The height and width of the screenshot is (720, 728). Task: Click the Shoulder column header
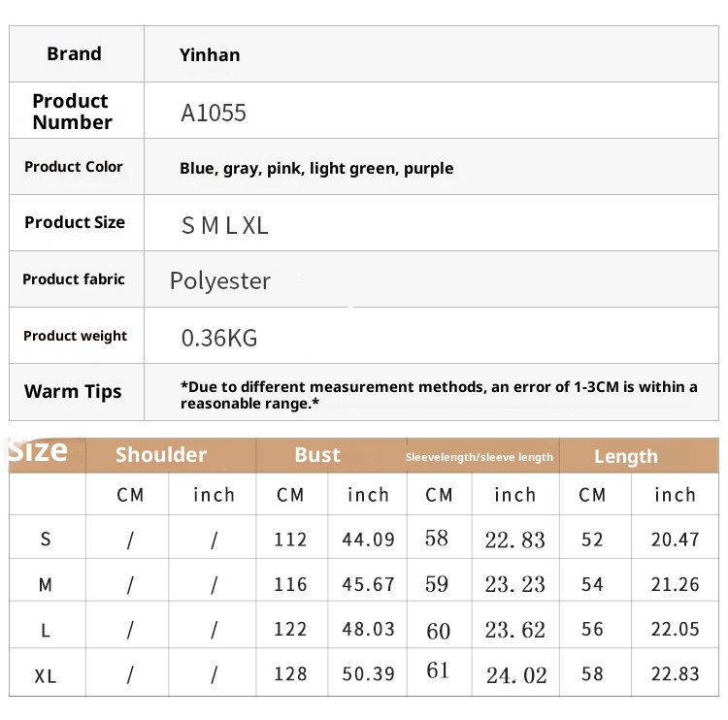point(161,455)
